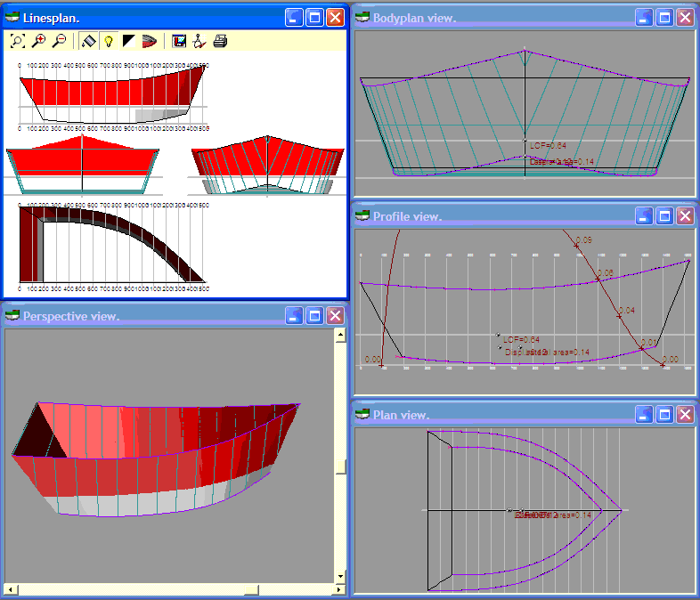Screen dimensions: 700x600
Task: Toggle the fill color bucket button
Action: (88, 41)
